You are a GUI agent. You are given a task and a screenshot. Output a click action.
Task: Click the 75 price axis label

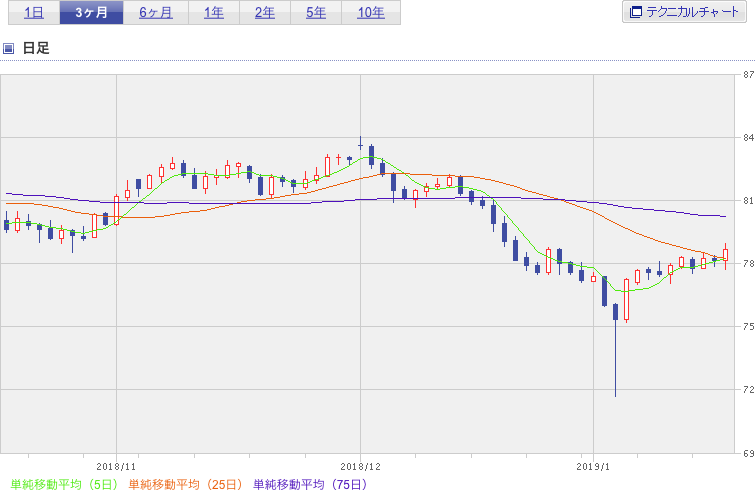click(748, 326)
